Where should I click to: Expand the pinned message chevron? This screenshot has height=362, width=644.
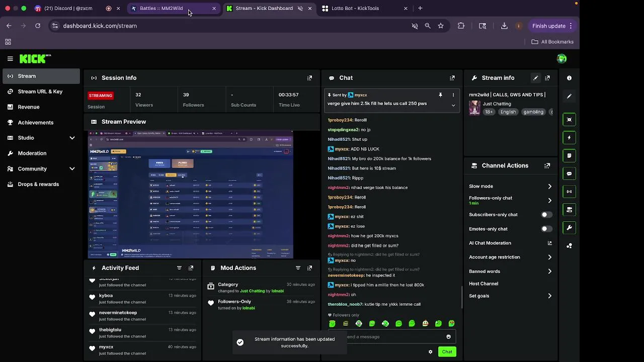point(453,106)
